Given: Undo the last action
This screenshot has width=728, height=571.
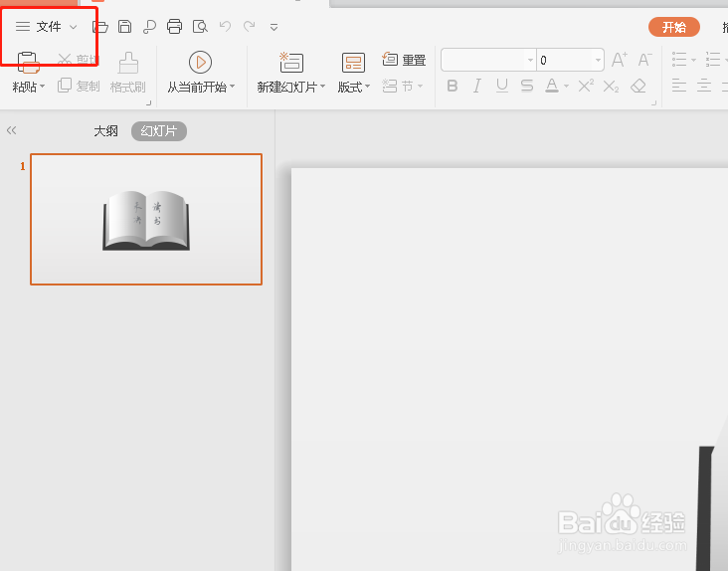Looking at the screenshot, I should coord(225,26).
